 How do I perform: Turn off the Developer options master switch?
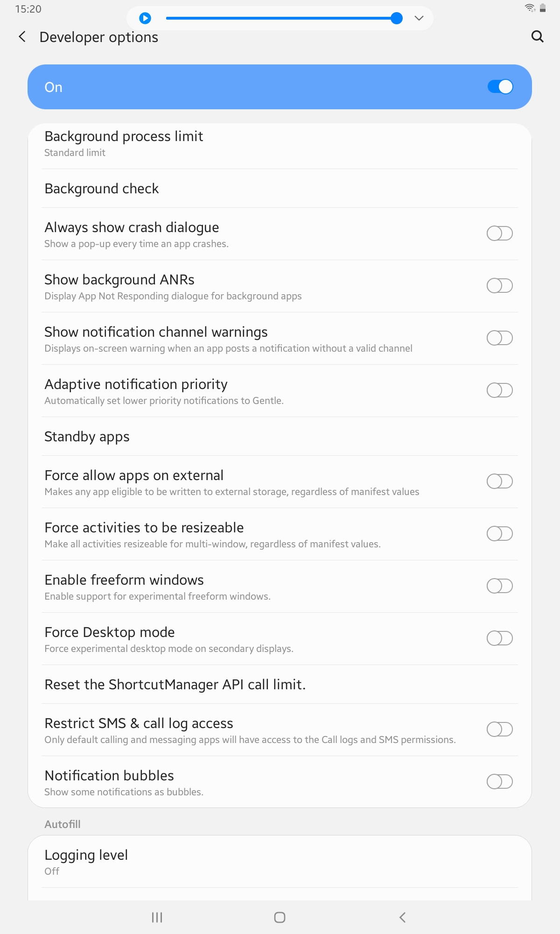[x=500, y=87]
